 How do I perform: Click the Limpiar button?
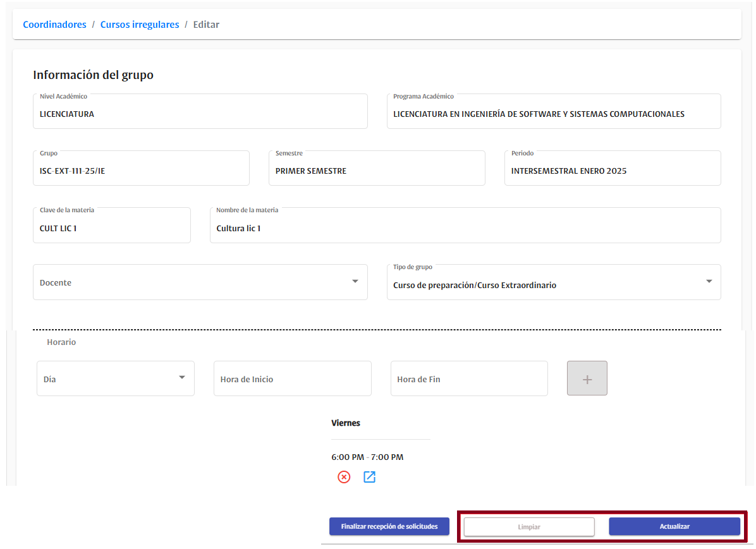click(529, 527)
